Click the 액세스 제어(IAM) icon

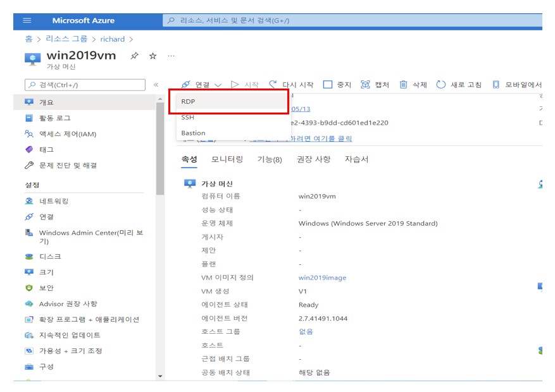pos(29,134)
